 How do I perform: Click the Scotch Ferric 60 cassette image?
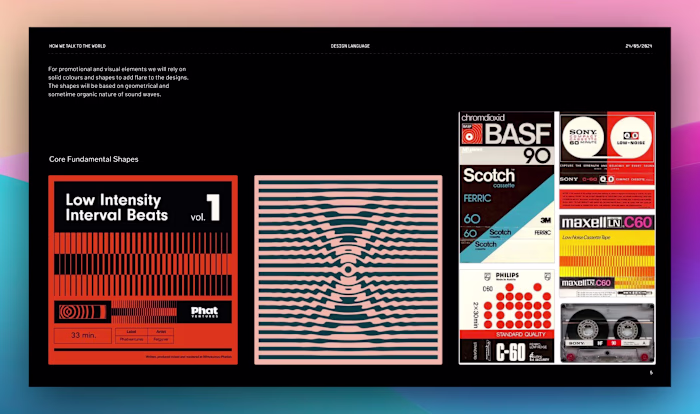pyautogui.click(x=506, y=214)
